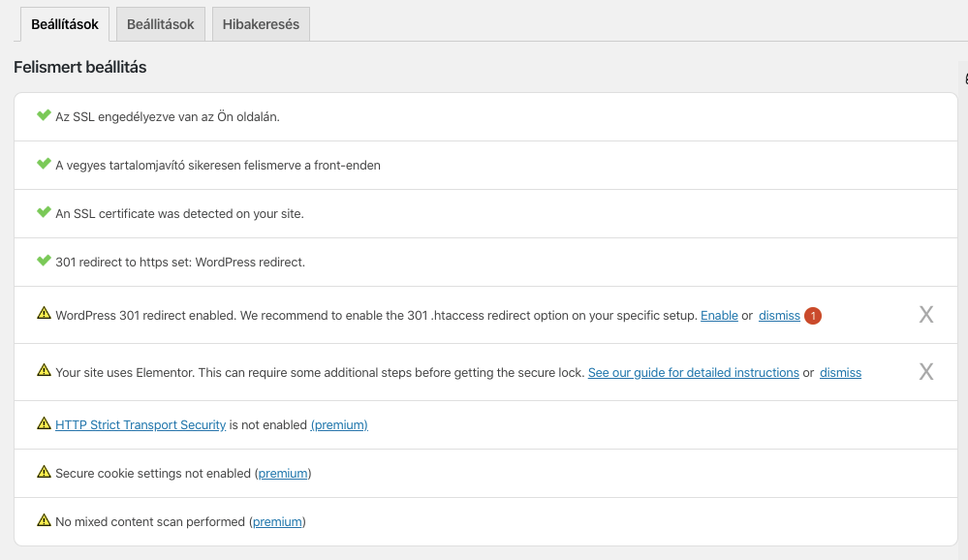This screenshot has height=560, width=968.
Task: Switch to the second Beállitások tab
Action: tap(161, 24)
